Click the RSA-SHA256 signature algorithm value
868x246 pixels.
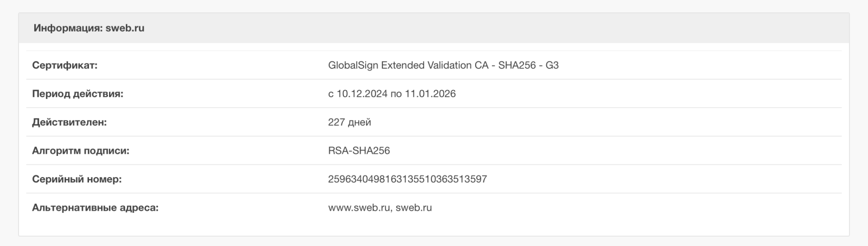point(359,151)
